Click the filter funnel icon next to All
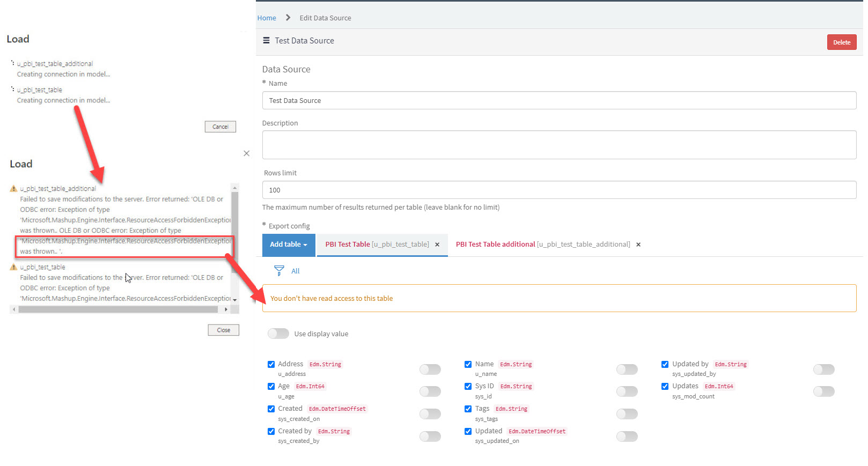 click(279, 271)
